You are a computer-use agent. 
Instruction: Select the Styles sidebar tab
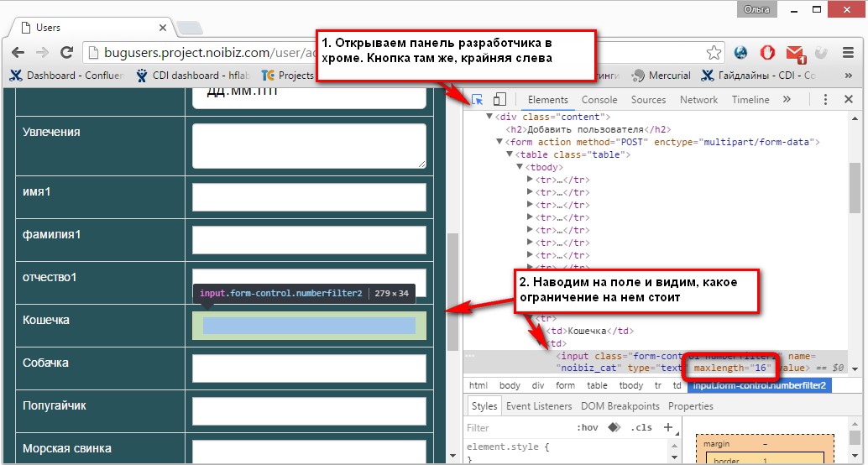point(484,405)
